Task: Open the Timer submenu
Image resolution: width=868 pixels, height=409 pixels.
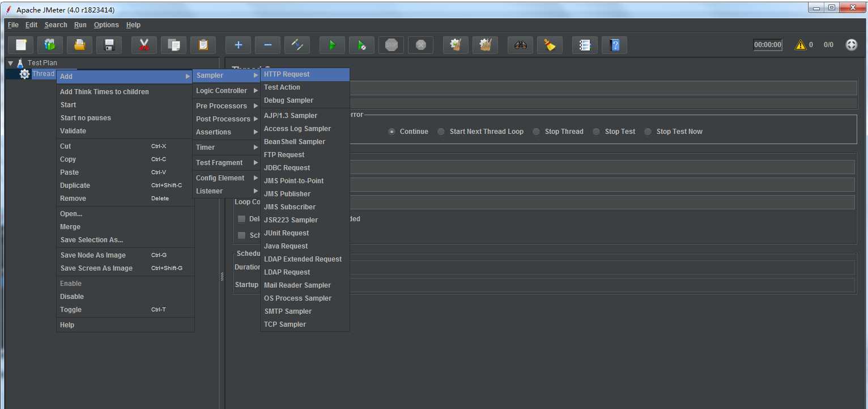Action: click(x=227, y=147)
